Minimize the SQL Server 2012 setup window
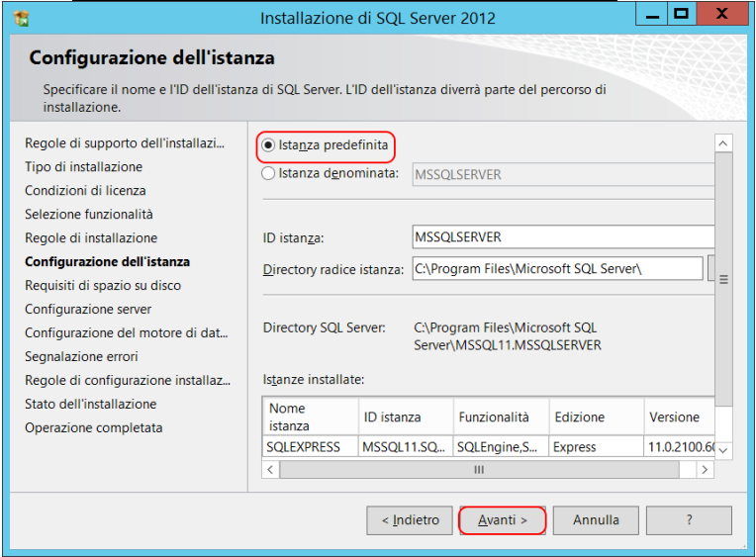Viewport: 756px width, 557px height. click(x=652, y=15)
